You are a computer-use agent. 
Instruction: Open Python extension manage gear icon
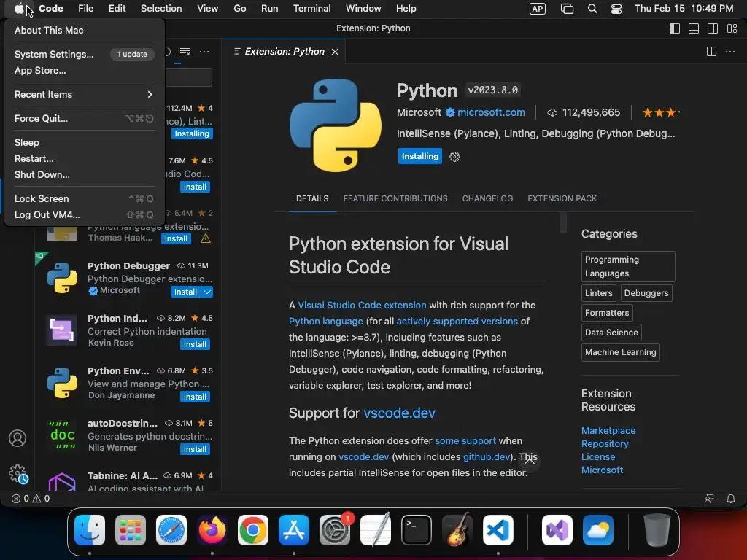click(454, 157)
